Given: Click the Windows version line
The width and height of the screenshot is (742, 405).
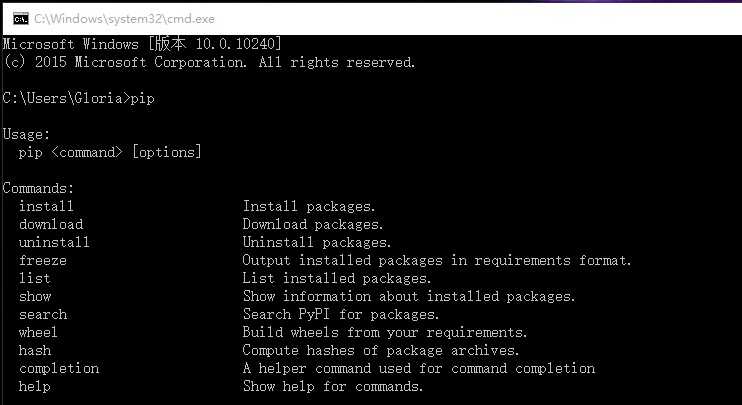Looking at the screenshot, I should (x=142, y=44).
